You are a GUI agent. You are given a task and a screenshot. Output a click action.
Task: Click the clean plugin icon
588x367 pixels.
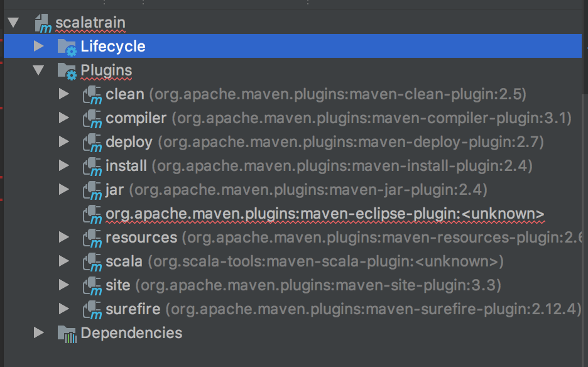click(x=92, y=95)
